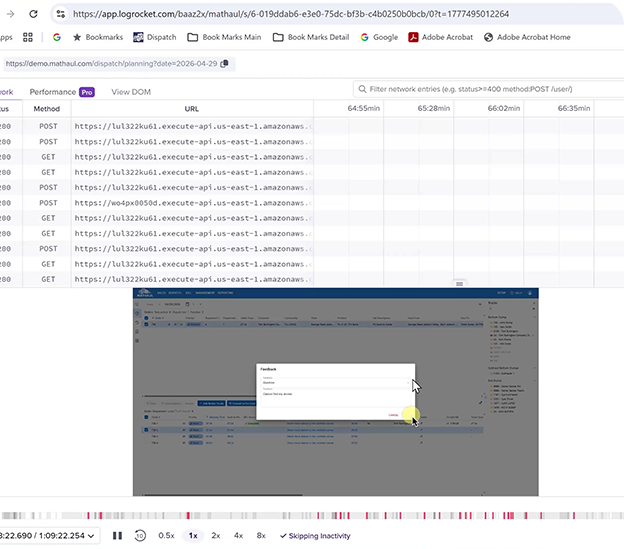The width and height of the screenshot is (624, 549).
Task: Open the apps grid icon in bookmarks bar
Action: tap(27, 37)
